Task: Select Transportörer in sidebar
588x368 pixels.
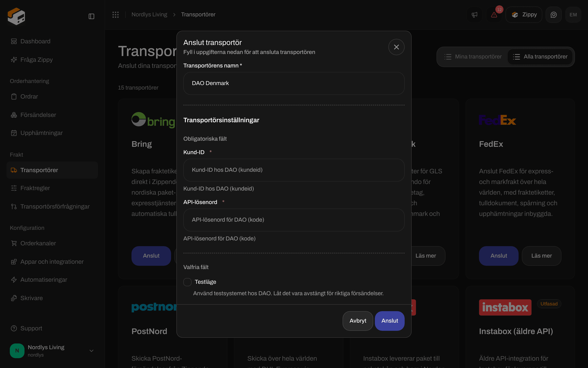Action: pyautogui.click(x=52, y=170)
